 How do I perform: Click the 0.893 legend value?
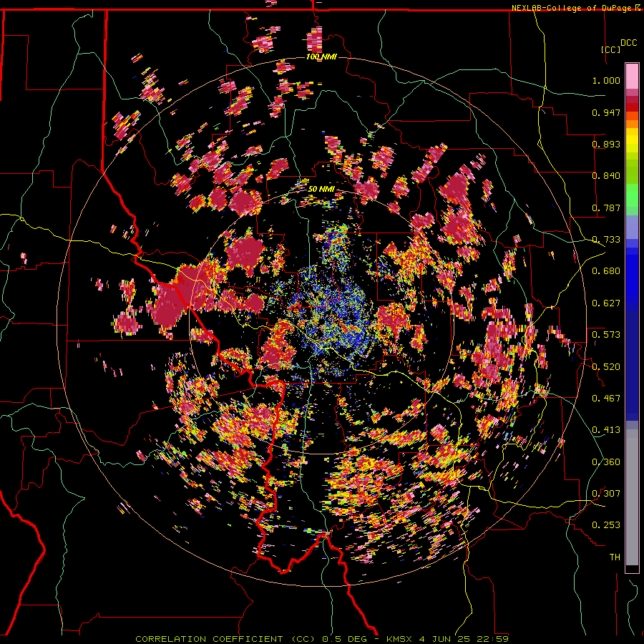(606, 144)
